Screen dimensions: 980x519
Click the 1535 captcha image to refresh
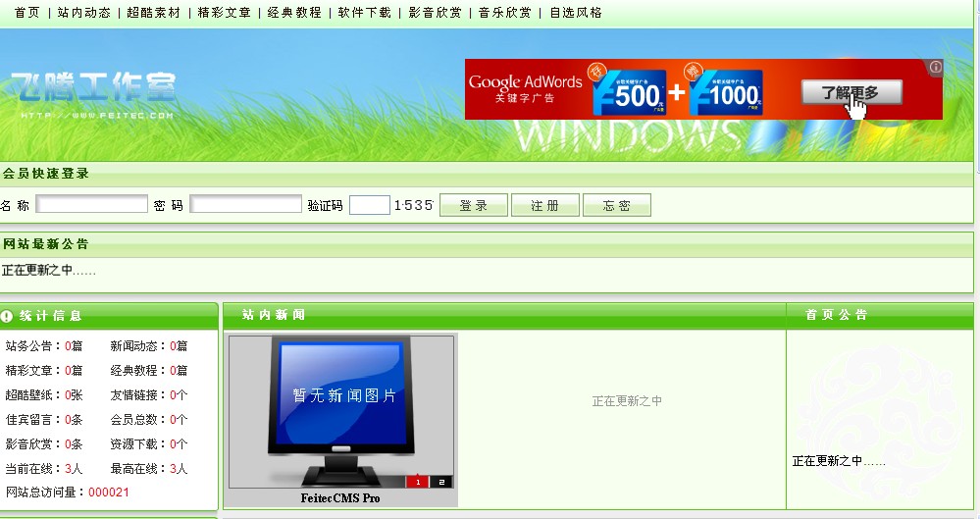[414, 205]
